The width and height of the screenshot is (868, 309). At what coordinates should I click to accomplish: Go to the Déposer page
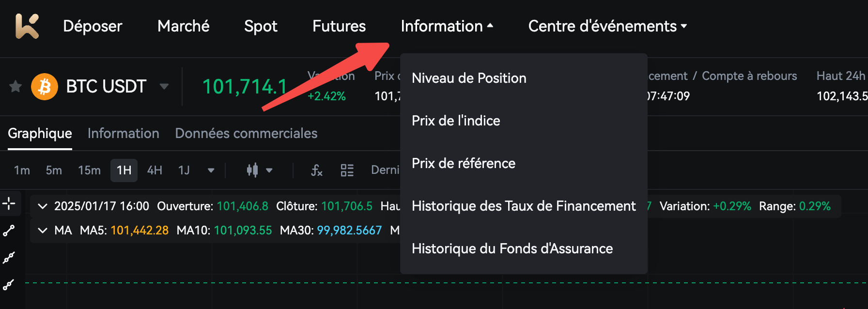coord(93,26)
